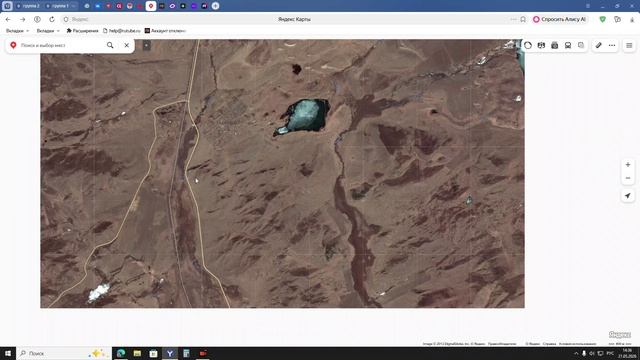Click the browser sidebar button at top-left corner
The image size is (640, 360).
[x=7, y=6]
